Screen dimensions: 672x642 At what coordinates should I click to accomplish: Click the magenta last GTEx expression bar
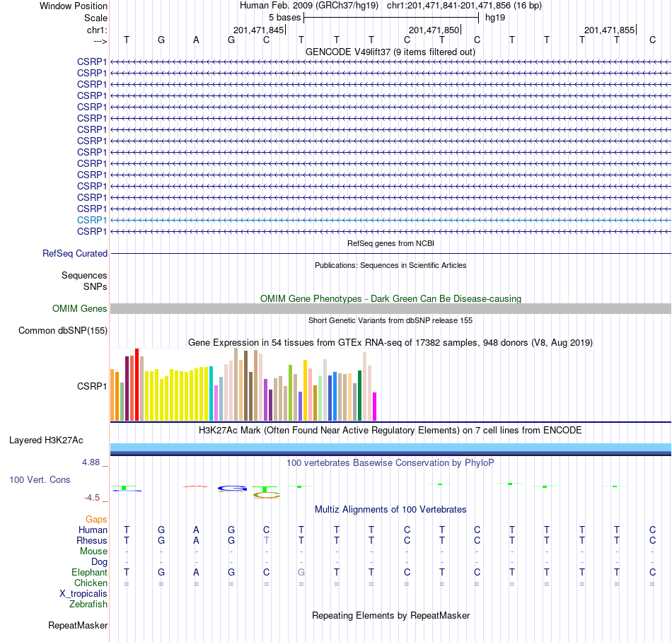click(375, 407)
